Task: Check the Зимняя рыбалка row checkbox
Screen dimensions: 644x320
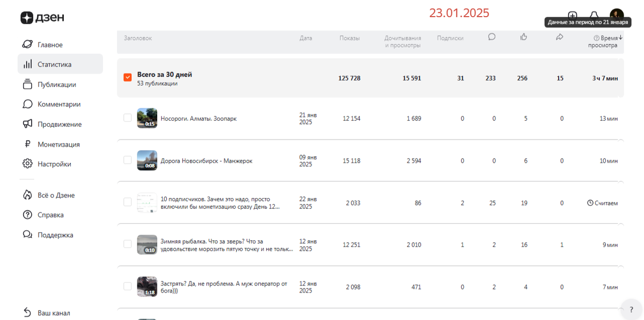Action: [x=128, y=244]
